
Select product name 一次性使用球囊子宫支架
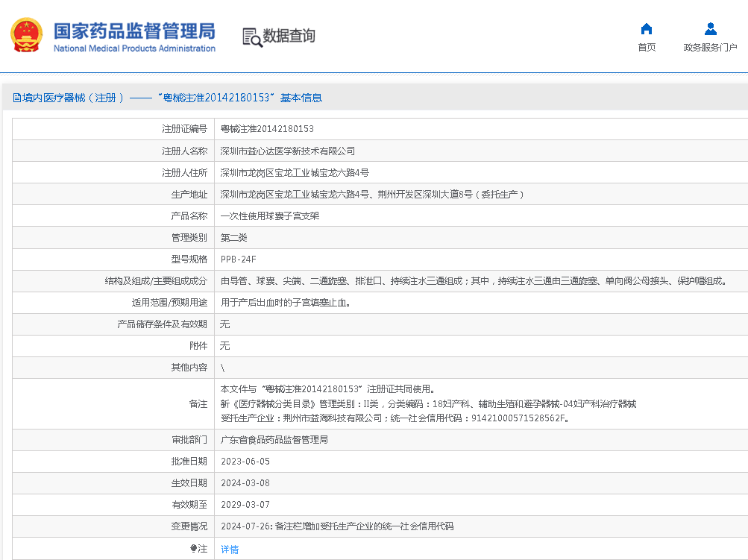(x=269, y=216)
